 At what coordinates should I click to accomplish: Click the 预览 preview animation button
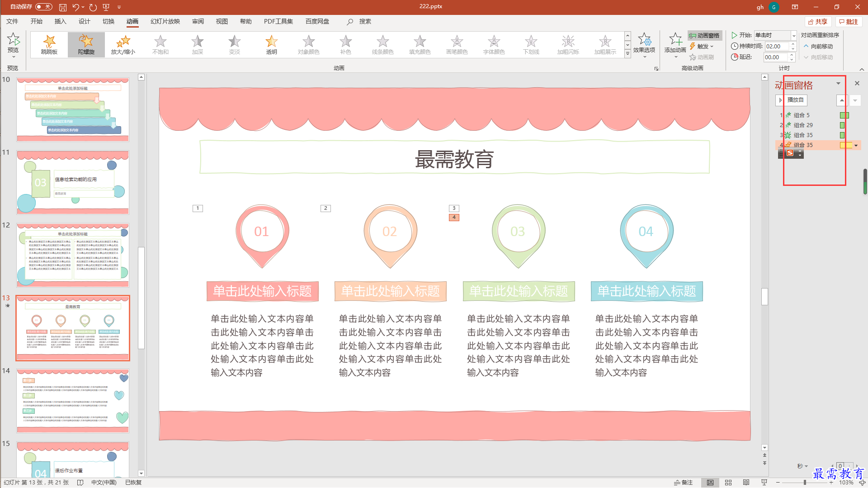[13, 45]
